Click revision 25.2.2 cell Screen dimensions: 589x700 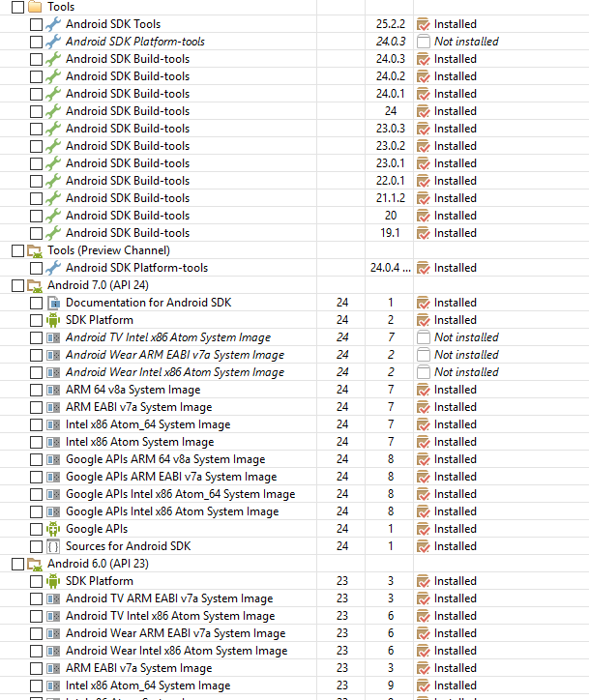tap(391, 24)
